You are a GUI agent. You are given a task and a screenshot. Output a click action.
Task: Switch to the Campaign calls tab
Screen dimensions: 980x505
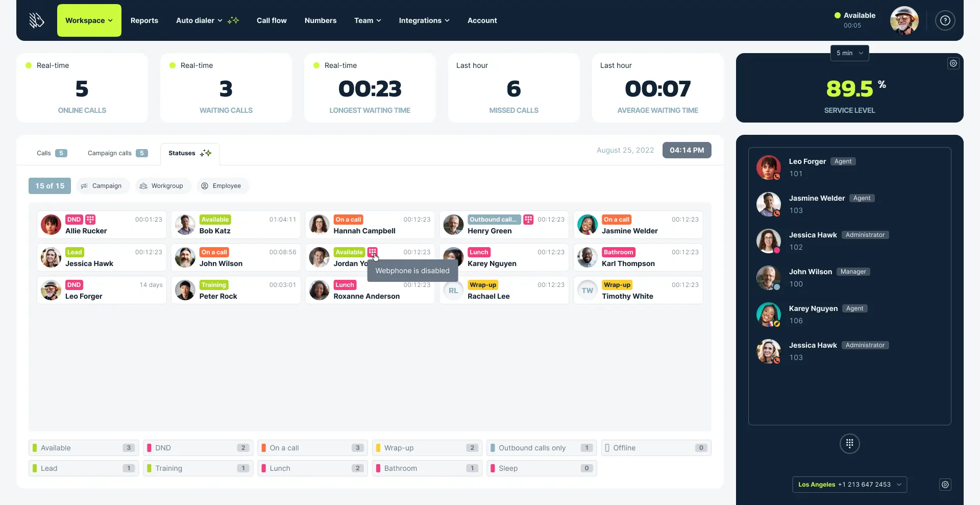(x=110, y=153)
